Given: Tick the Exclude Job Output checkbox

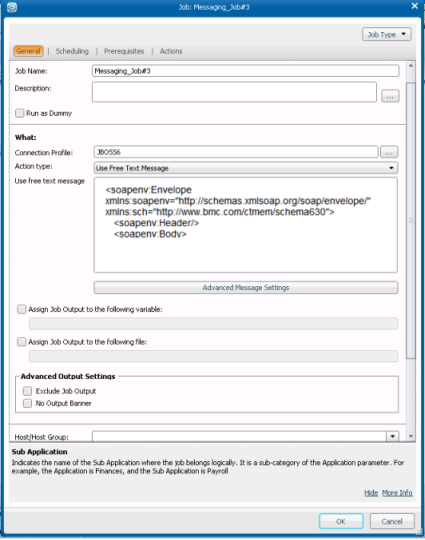Looking at the screenshot, I should point(28,391).
